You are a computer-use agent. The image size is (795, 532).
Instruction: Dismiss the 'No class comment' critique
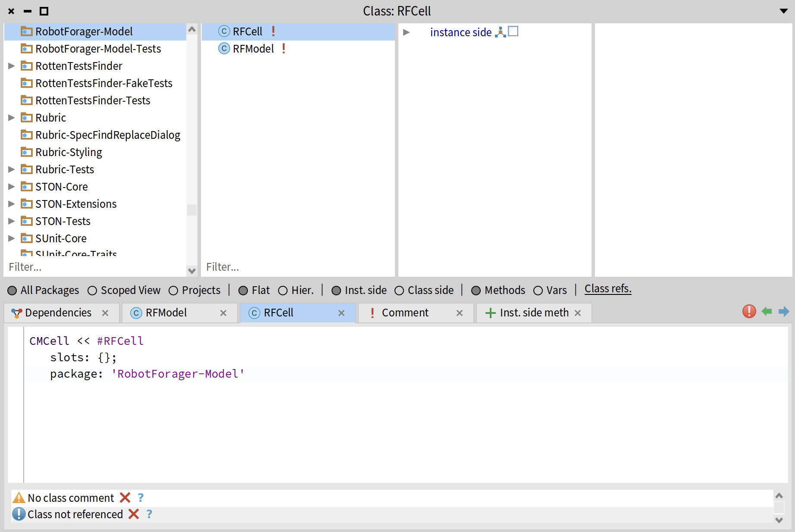click(x=125, y=498)
